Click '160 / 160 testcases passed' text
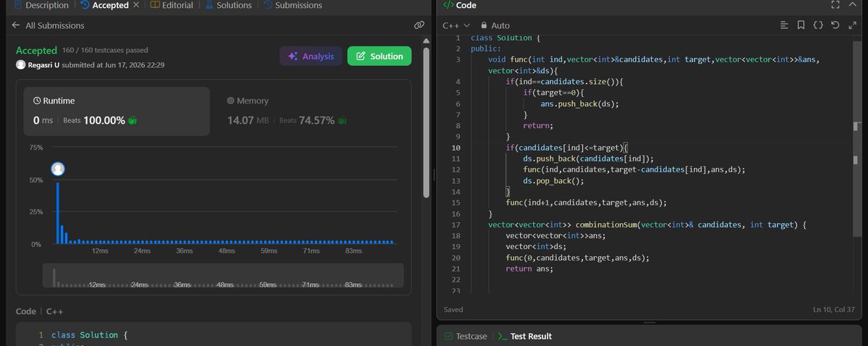 [106, 51]
